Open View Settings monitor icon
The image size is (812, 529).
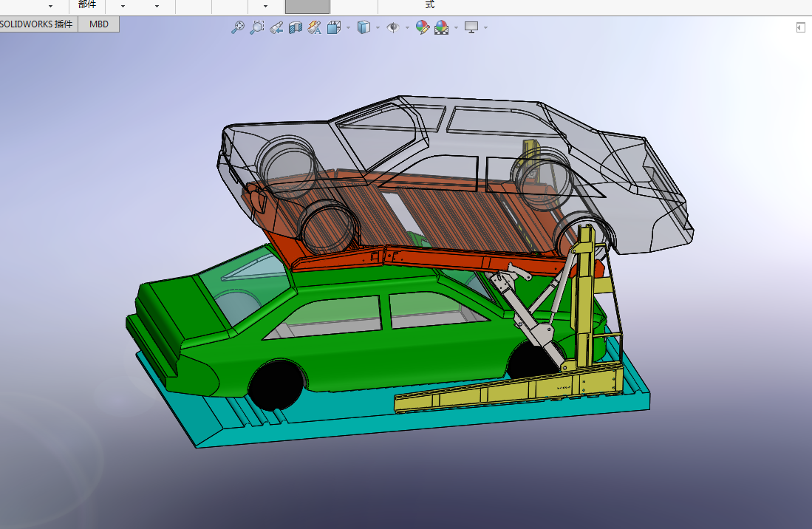click(471, 27)
